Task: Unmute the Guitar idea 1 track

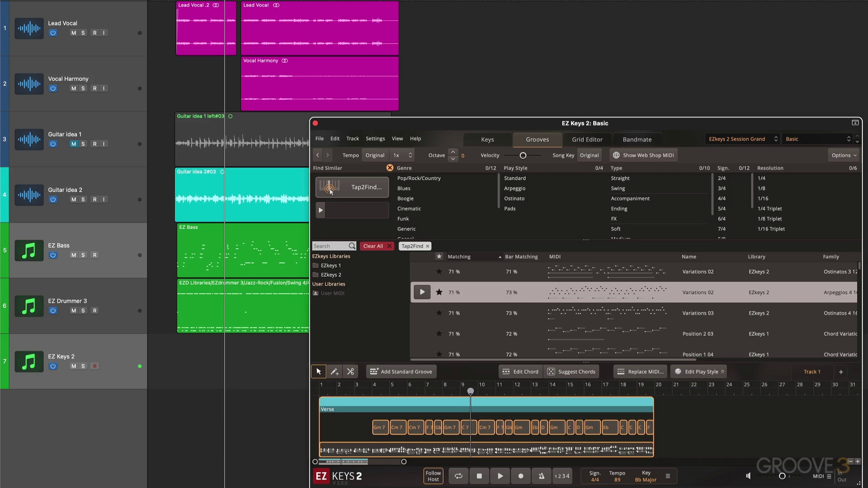Action: coord(73,144)
